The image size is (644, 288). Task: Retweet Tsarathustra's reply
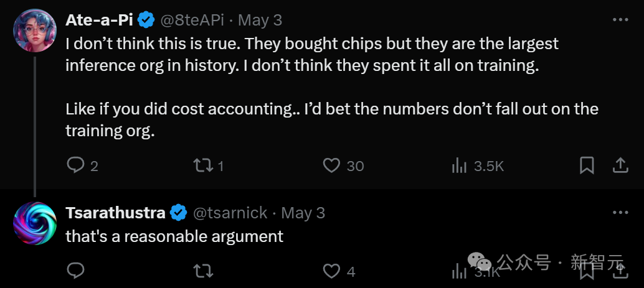202,271
